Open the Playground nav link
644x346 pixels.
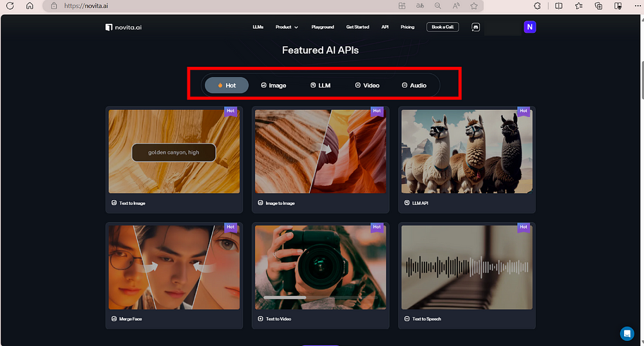coord(323,27)
